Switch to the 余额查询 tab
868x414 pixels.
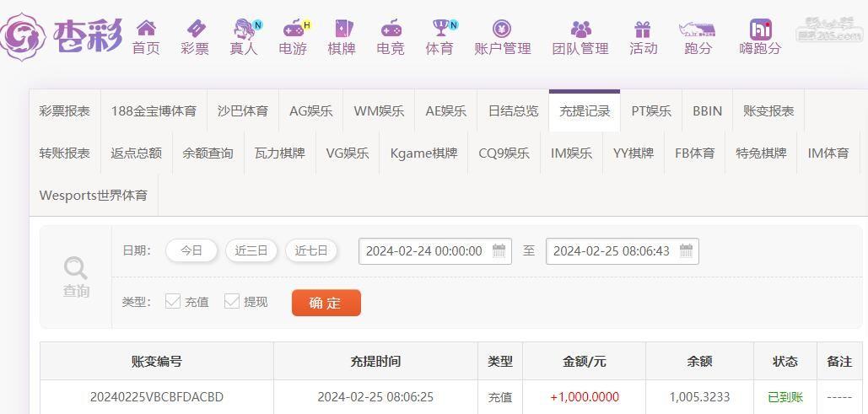208,153
